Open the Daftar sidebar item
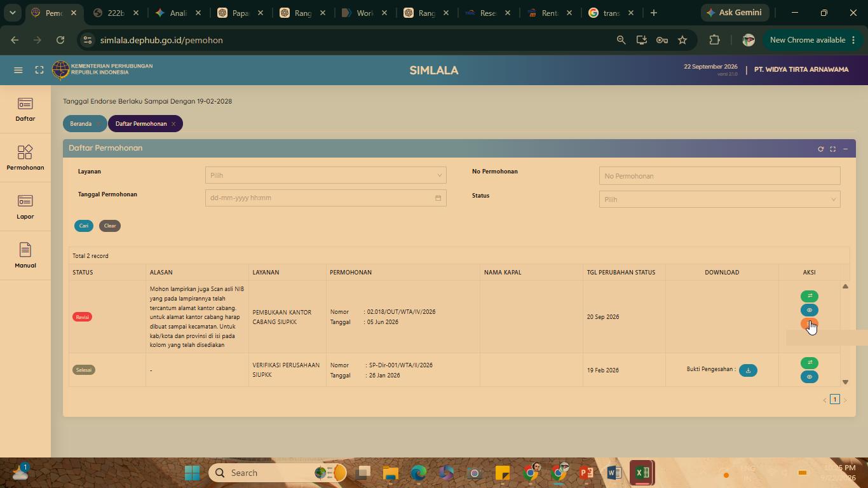 point(25,109)
